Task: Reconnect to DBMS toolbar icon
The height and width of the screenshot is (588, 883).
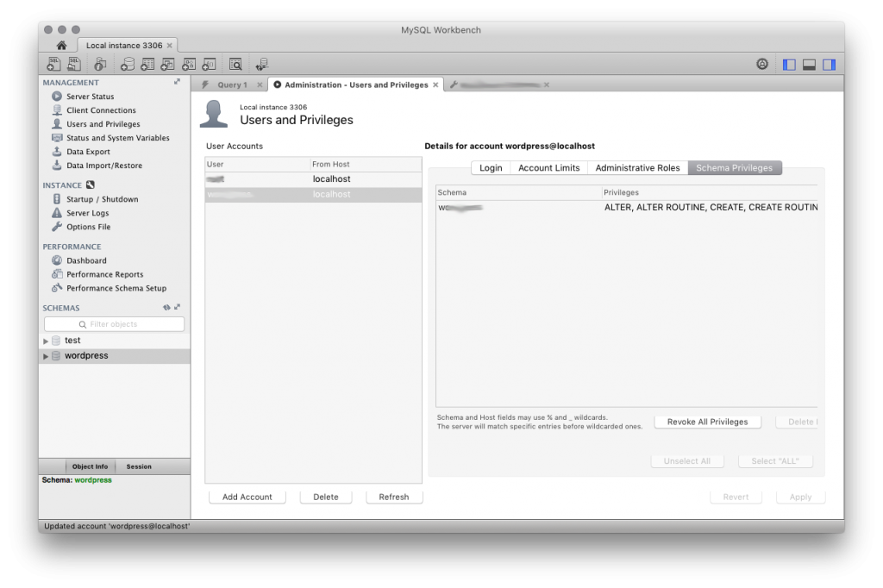Action: click(262, 64)
